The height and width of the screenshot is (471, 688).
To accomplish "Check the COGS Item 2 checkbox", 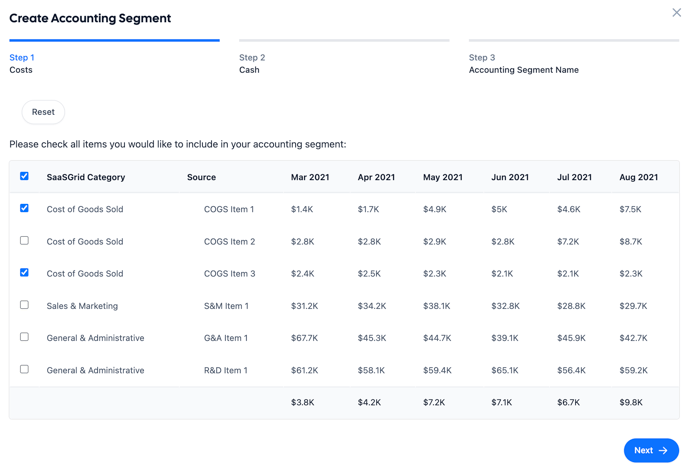I will click(x=24, y=241).
